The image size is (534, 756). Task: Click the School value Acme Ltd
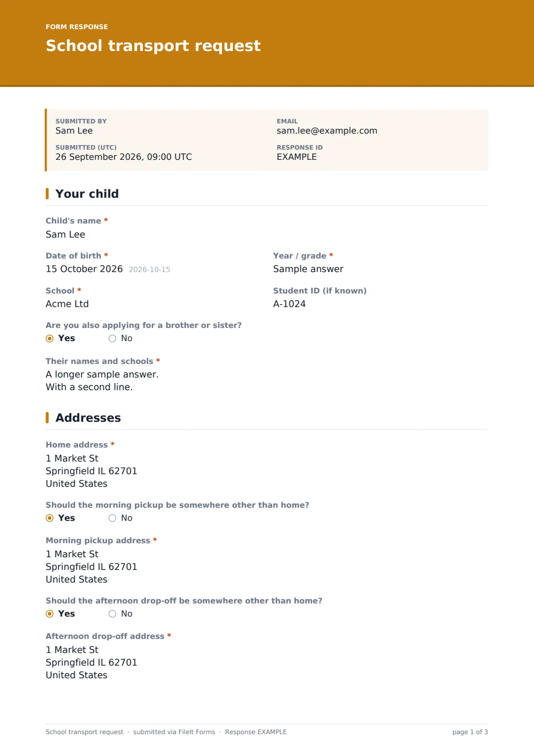(67, 304)
